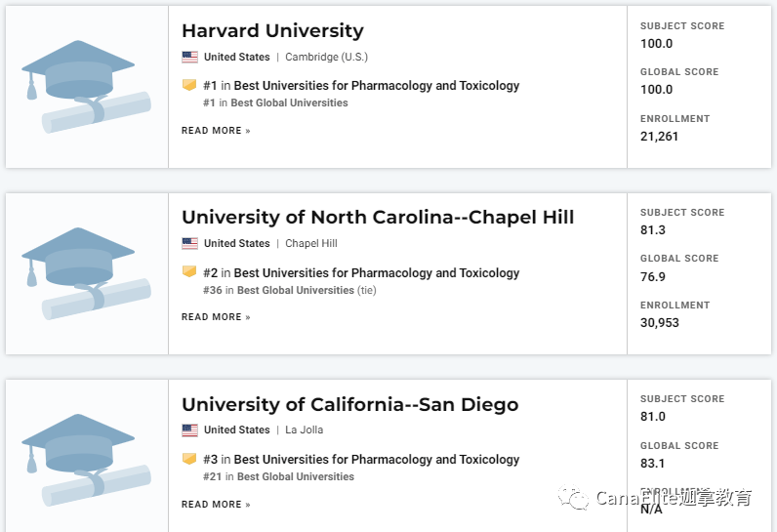
Task: Click the yellow badge icon beside Harvard's #1 ranking
Action: 189,85
